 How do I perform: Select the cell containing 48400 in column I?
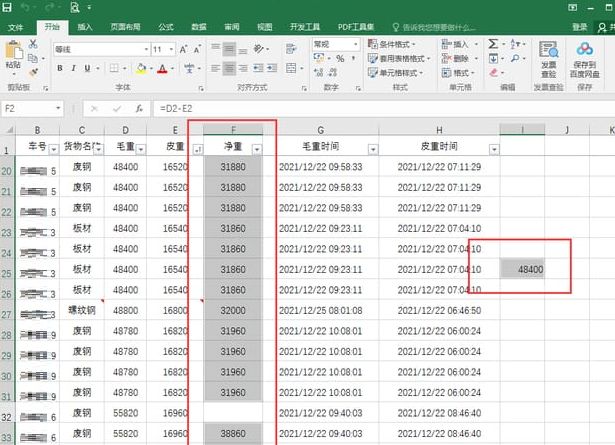[x=522, y=269]
